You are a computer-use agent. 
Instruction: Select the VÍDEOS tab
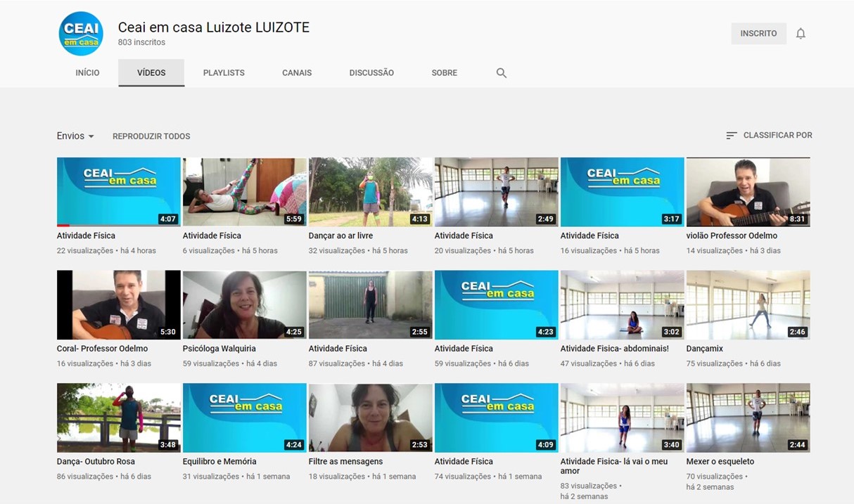click(x=151, y=72)
